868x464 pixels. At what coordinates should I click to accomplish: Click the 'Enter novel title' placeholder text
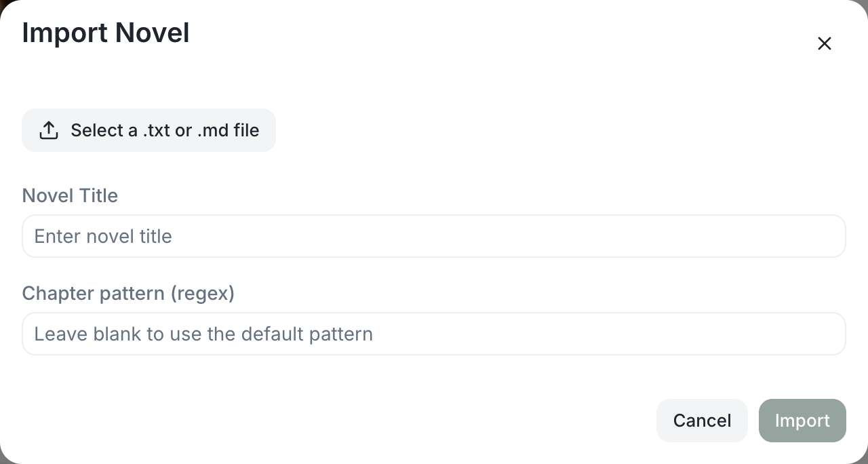[x=103, y=236]
